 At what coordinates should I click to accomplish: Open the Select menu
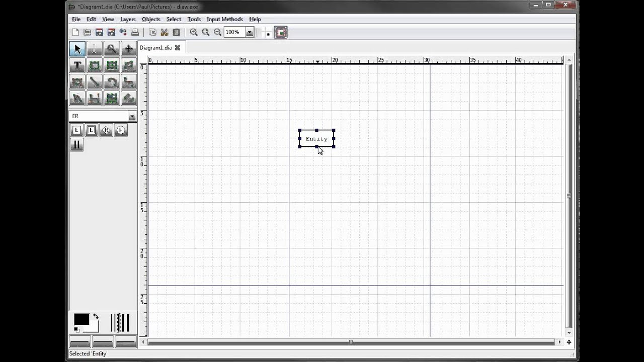pos(174,19)
